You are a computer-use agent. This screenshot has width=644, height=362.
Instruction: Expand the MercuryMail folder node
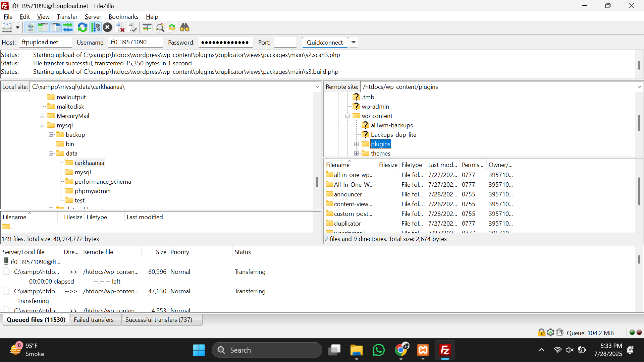42,116
